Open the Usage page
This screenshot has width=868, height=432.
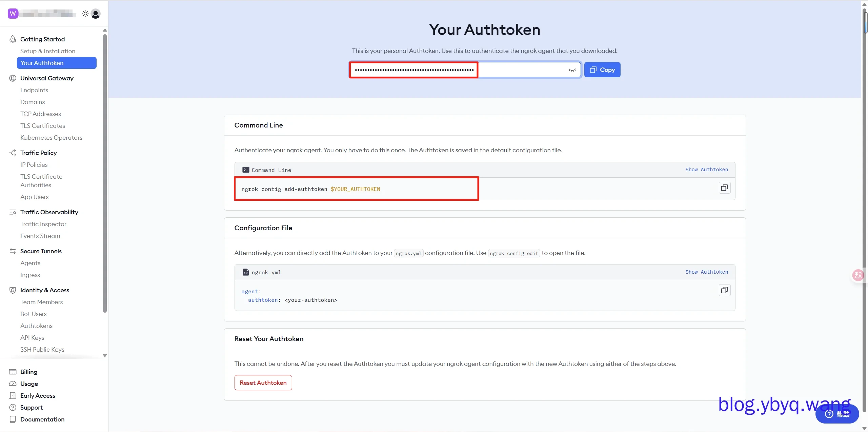(x=29, y=384)
